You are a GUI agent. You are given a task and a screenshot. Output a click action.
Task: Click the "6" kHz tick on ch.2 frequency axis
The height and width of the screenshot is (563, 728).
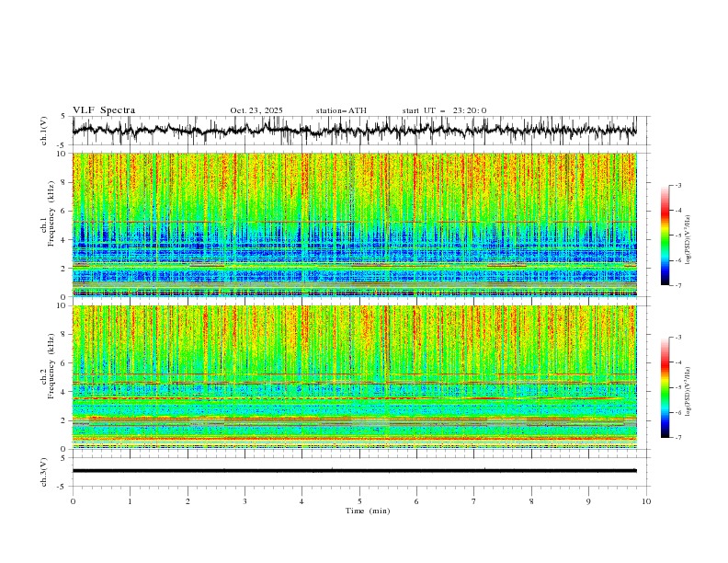tap(64, 363)
